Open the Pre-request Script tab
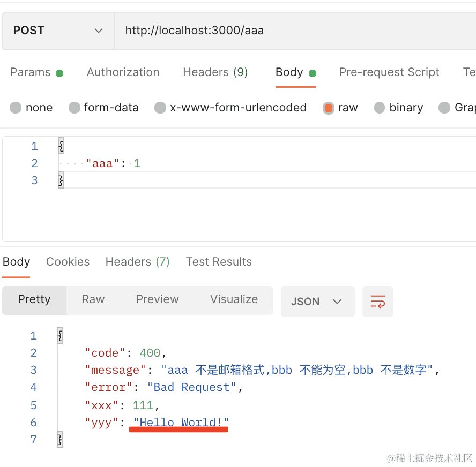Image resolution: width=476 pixels, height=467 pixels. [x=389, y=72]
